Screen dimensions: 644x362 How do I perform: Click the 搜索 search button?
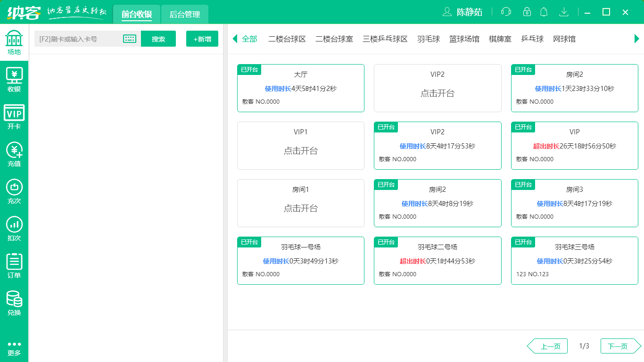[x=158, y=39]
